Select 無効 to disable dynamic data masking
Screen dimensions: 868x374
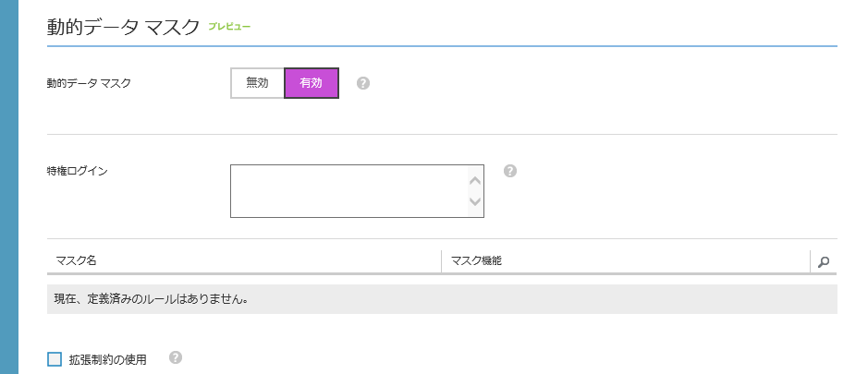257,83
